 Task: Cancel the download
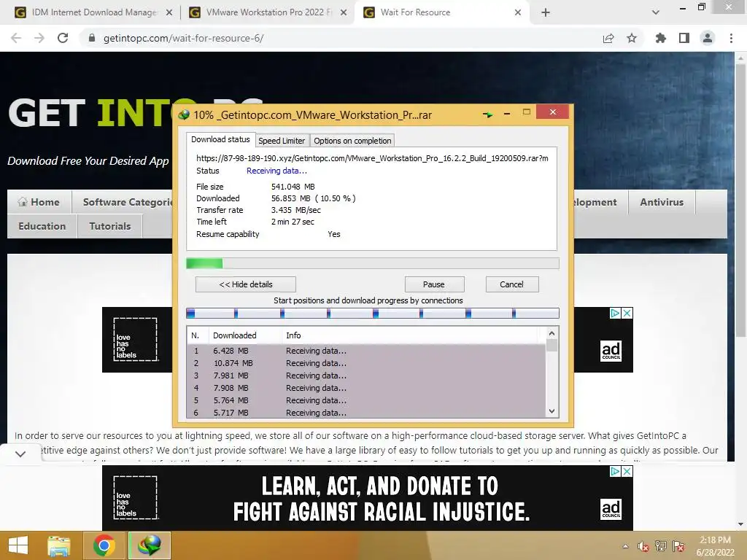[511, 284]
